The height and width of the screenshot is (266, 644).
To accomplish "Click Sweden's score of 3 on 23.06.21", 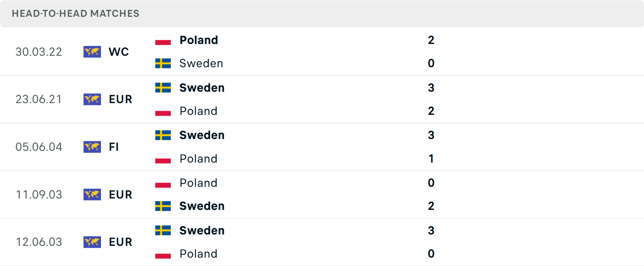I will pos(431,88).
